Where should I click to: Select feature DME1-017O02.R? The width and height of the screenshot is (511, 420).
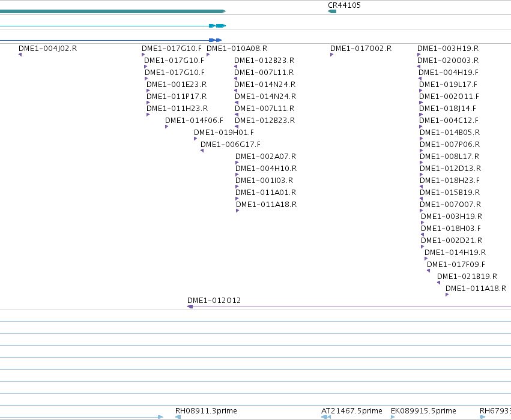361,49
